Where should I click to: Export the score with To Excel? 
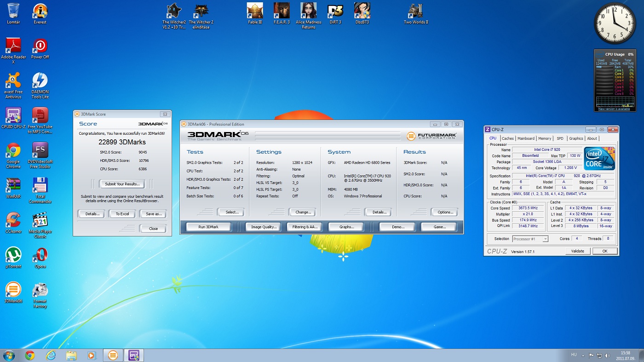[122, 214]
